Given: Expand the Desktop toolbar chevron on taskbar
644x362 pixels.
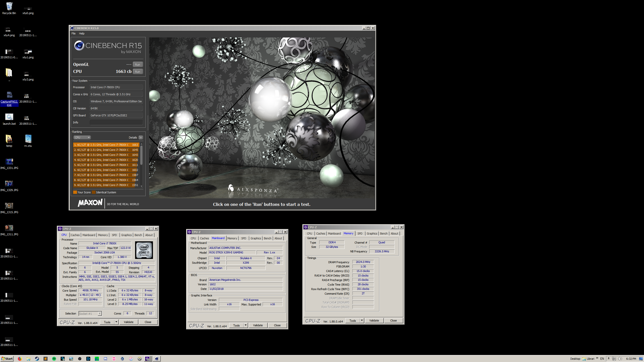Looking at the screenshot, I should coord(597,358).
